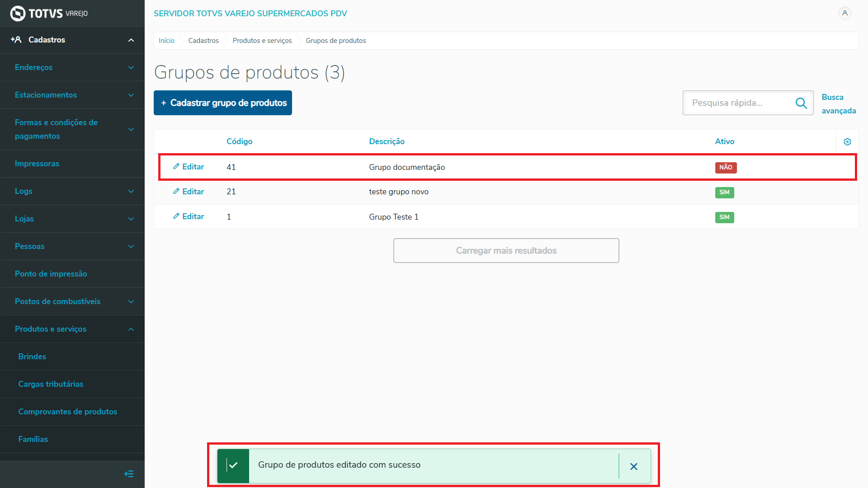The image size is (868, 488).
Task: Open Busca avançada link
Action: (x=838, y=104)
